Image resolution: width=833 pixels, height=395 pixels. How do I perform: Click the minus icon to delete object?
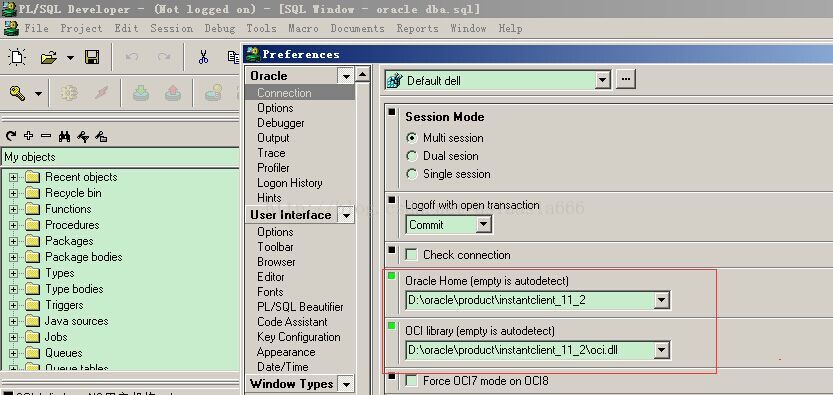[x=46, y=136]
